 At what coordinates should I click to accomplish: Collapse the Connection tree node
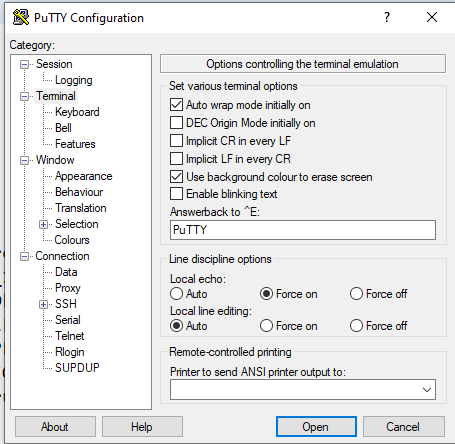pos(24,256)
